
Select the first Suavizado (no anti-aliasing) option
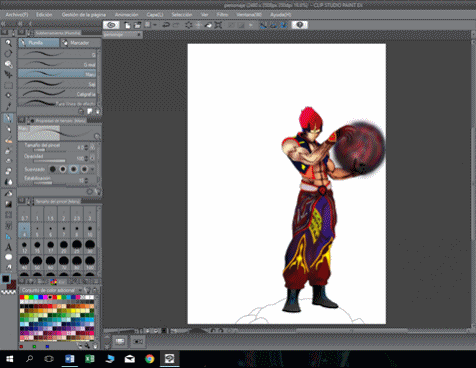52,169
